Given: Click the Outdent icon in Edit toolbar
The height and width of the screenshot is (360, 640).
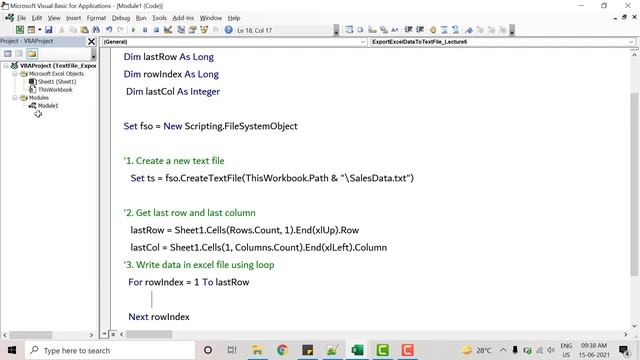Looking at the screenshot, I should point(420,30).
